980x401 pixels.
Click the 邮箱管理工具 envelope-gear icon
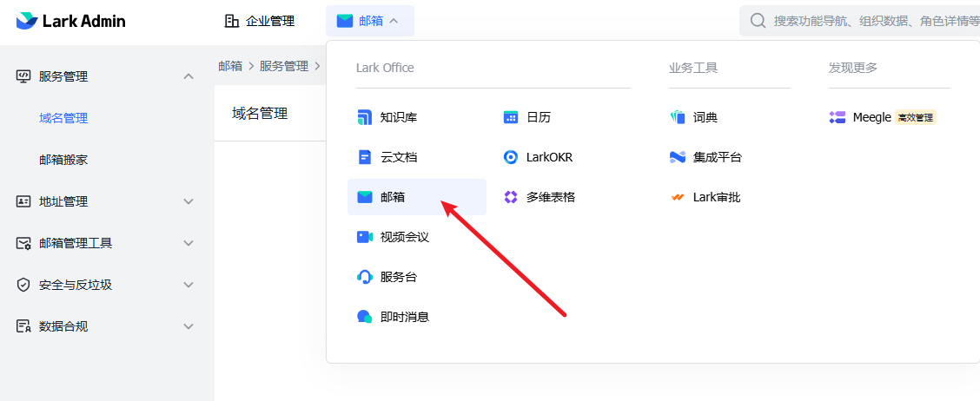click(23, 243)
